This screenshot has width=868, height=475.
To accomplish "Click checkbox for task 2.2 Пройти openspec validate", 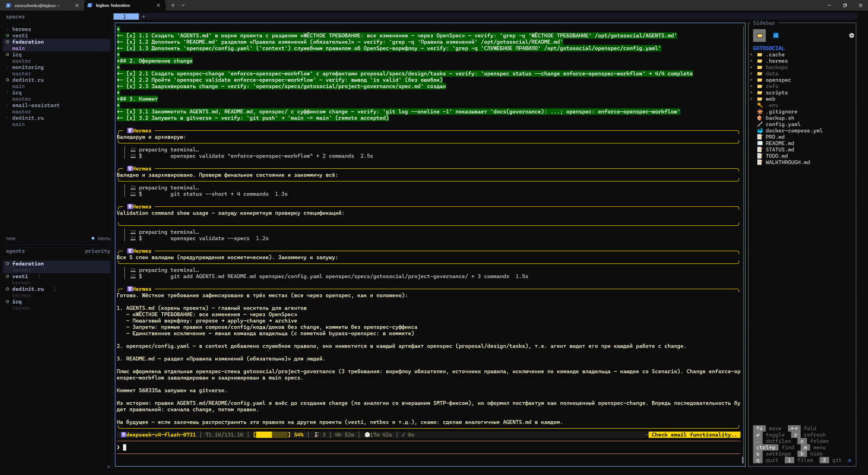I will (x=131, y=80).
